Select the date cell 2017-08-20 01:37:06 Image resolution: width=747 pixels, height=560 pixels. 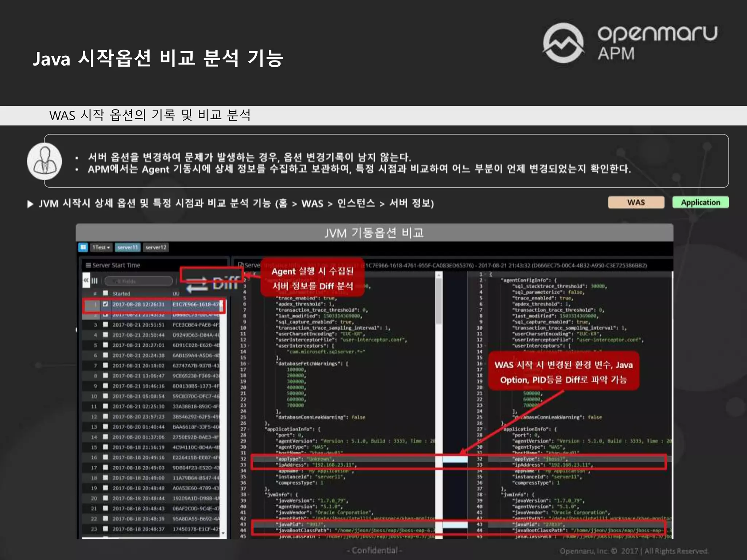tap(138, 437)
